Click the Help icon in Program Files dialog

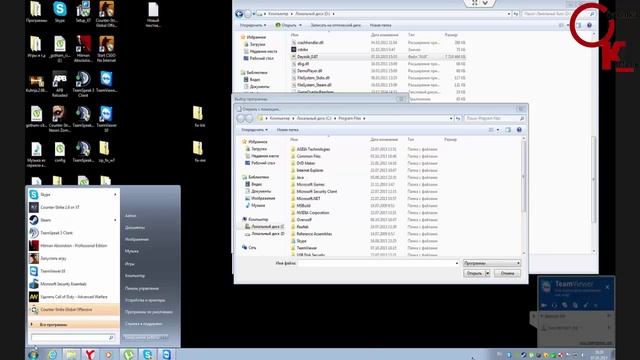[519, 130]
